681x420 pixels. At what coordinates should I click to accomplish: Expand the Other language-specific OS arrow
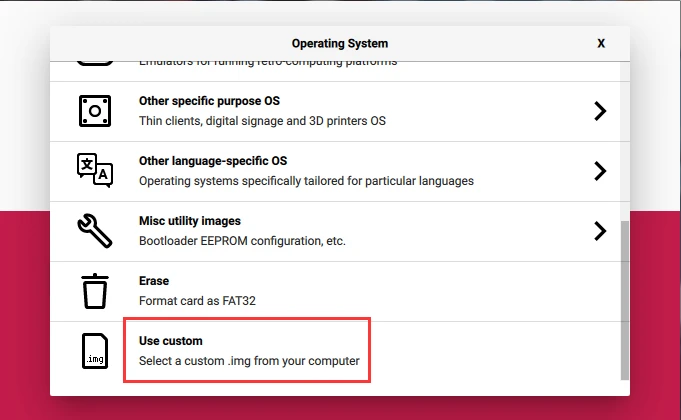pos(600,171)
